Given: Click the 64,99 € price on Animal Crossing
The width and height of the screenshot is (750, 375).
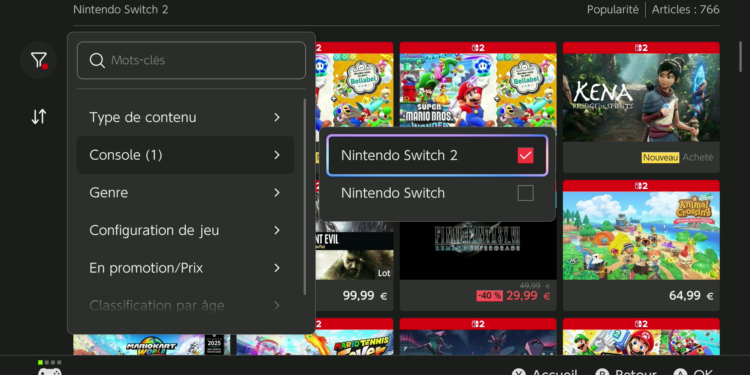Looking at the screenshot, I should coord(691,296).
